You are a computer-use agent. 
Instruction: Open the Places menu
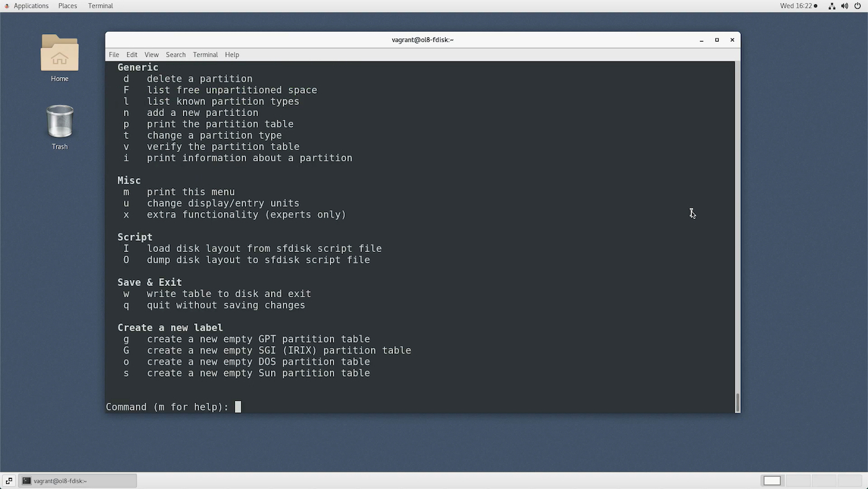pos(67,6)
